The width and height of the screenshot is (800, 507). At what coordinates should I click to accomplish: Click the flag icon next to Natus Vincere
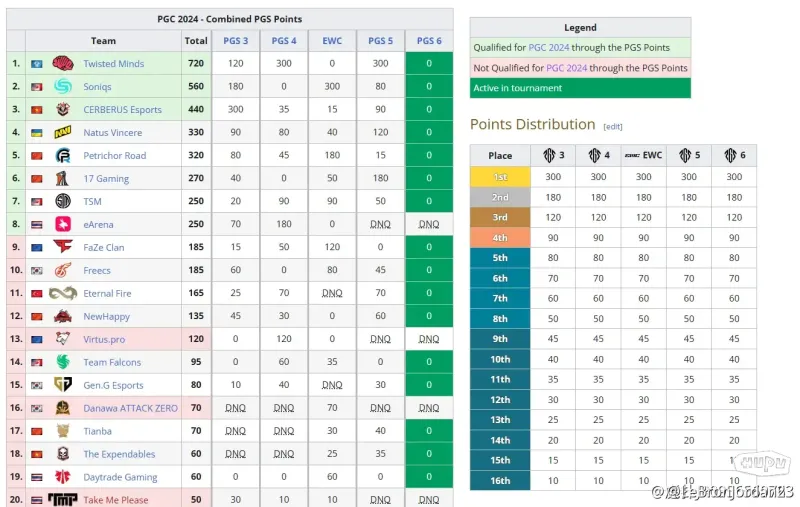[37, 133]
